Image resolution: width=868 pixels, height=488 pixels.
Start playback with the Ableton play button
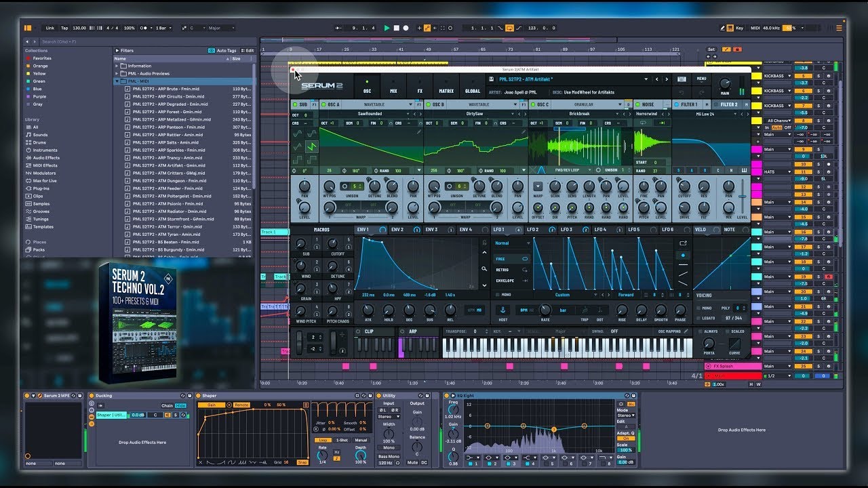[387, 28]
